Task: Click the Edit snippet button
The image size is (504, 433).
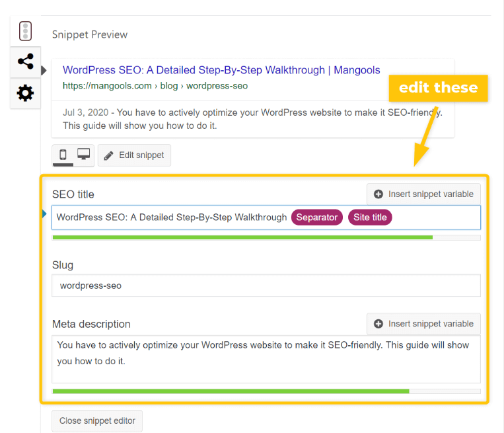Action: tap(134, 155)
